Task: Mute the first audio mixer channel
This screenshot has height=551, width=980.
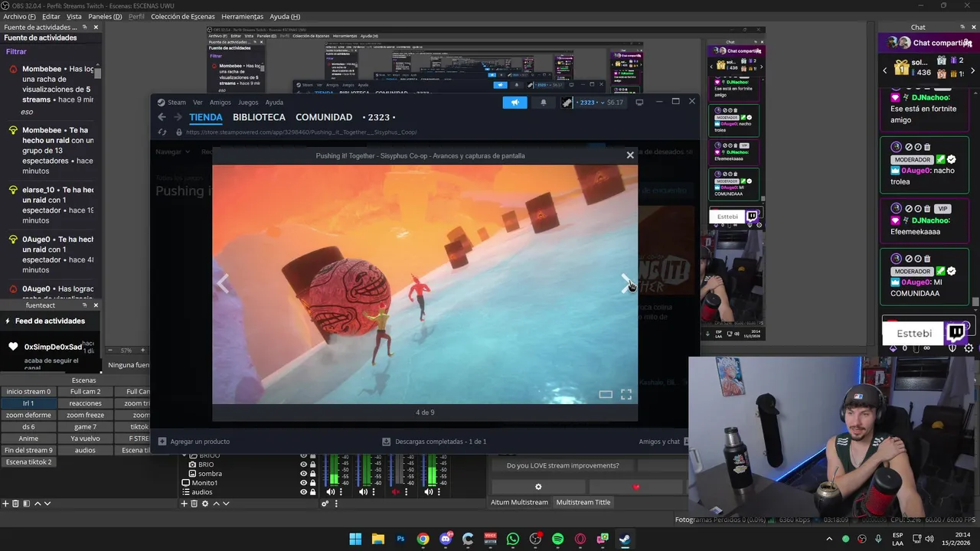Action: point(331,491)
